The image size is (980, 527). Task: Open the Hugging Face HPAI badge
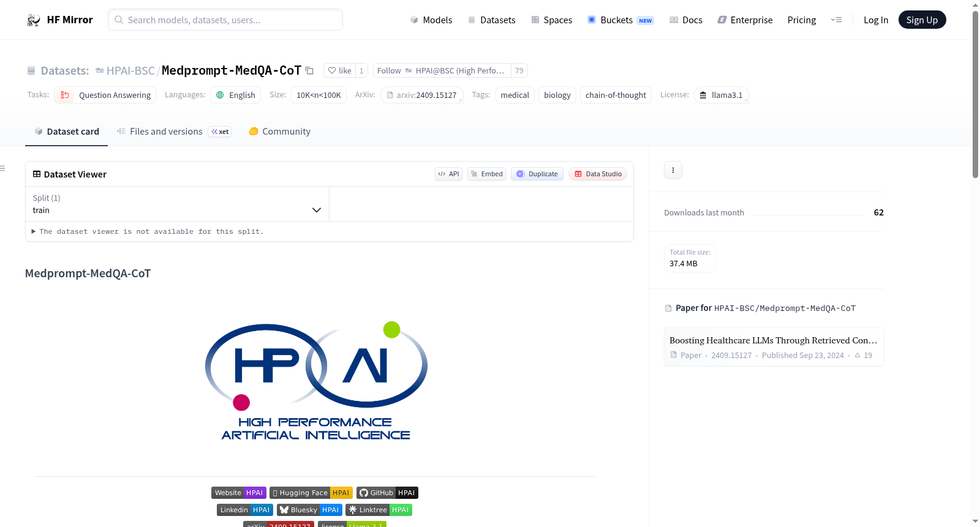[x=311, y=493]
